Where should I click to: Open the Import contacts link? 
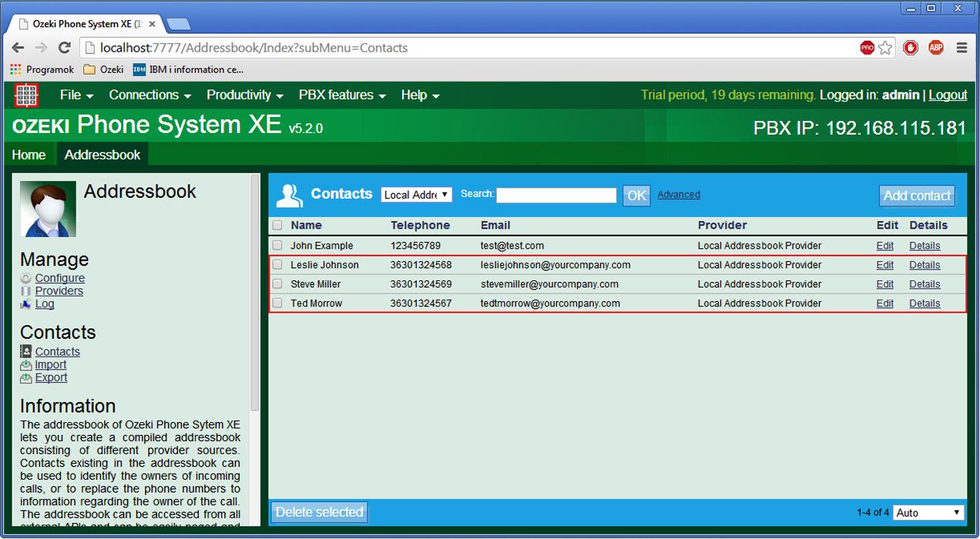coord(51,364)
